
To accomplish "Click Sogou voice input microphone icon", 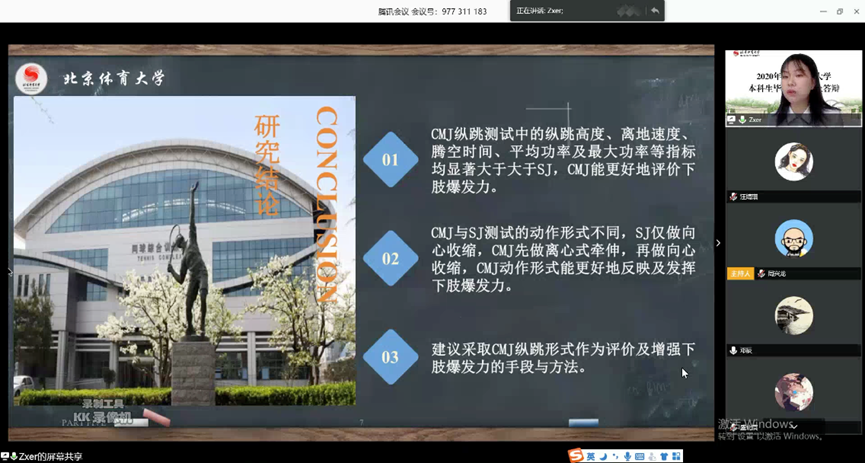I will point(626,456).
